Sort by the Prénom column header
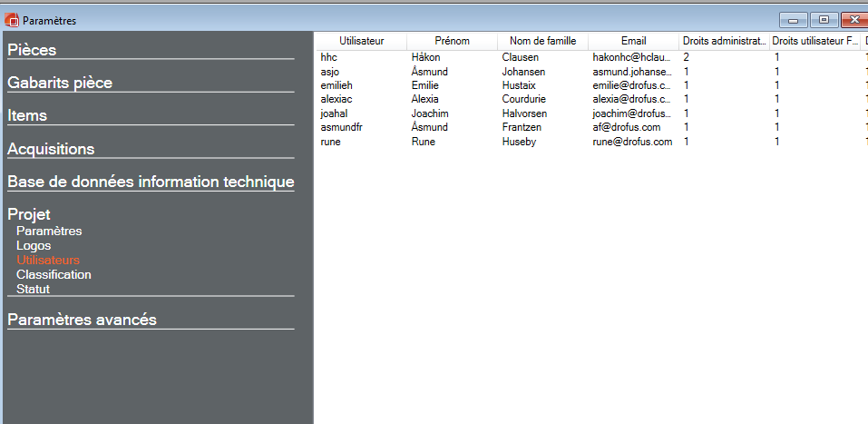Image resolution: width=868 pixels, height=424 pixels. tap(452, 41)
